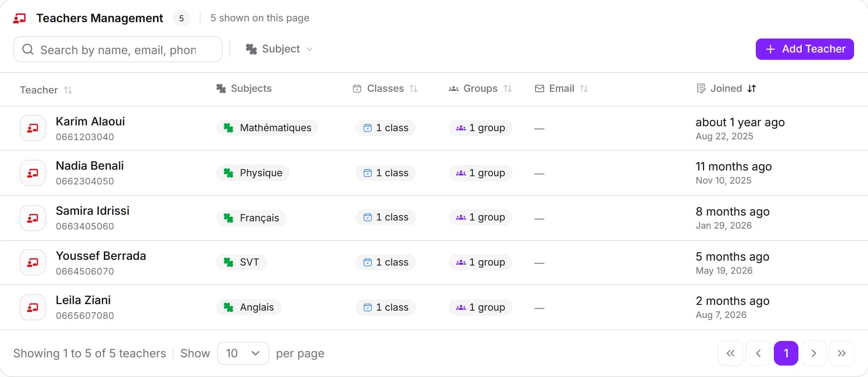Click the people icon in Groups header
Screen dimensions: 868x377
(453, 89)
